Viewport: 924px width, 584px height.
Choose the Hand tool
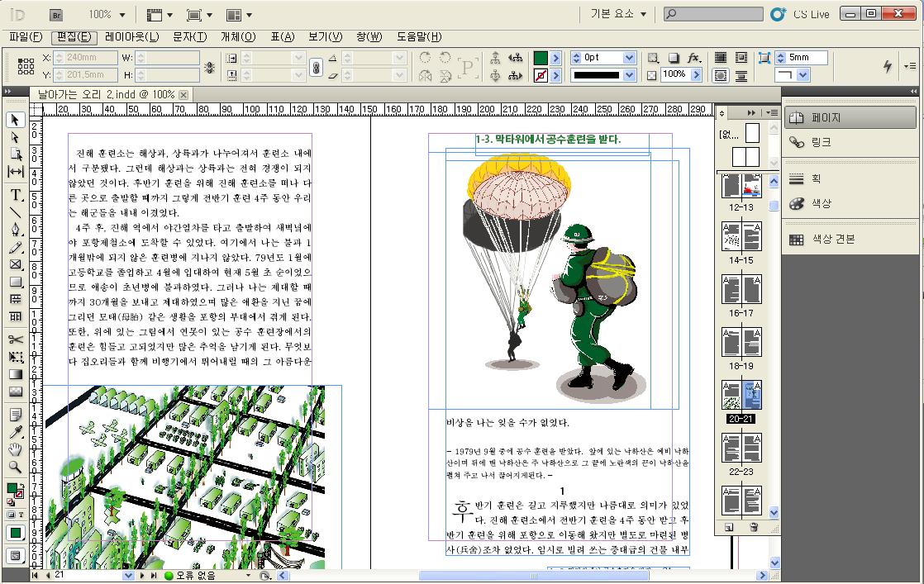pos(15,449)
